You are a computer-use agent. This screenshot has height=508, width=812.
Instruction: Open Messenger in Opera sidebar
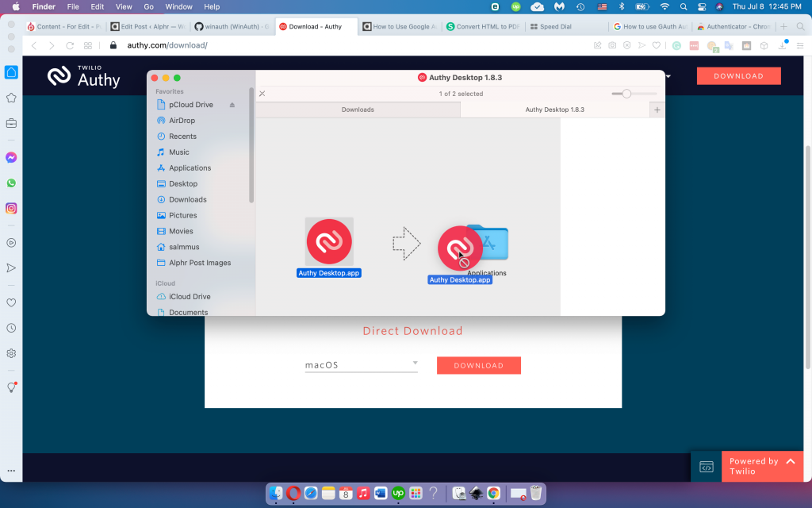(x=11, y=158)
